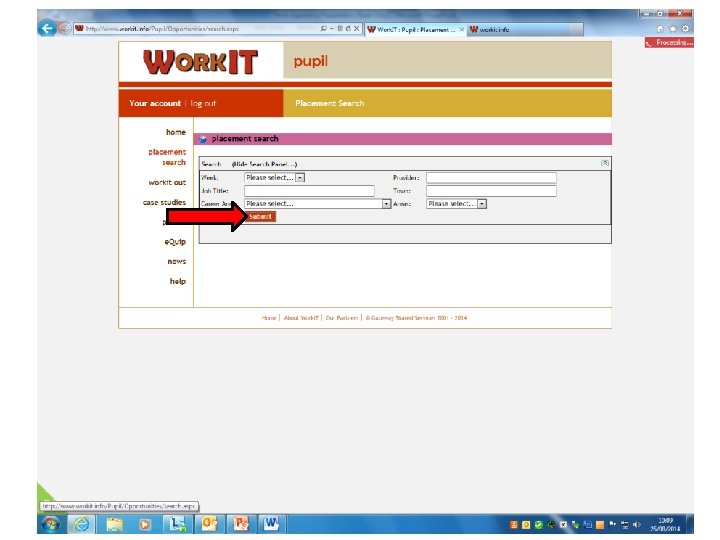Click the refresh icon in address bar
The image size is (720, 540).
point(348,28)
